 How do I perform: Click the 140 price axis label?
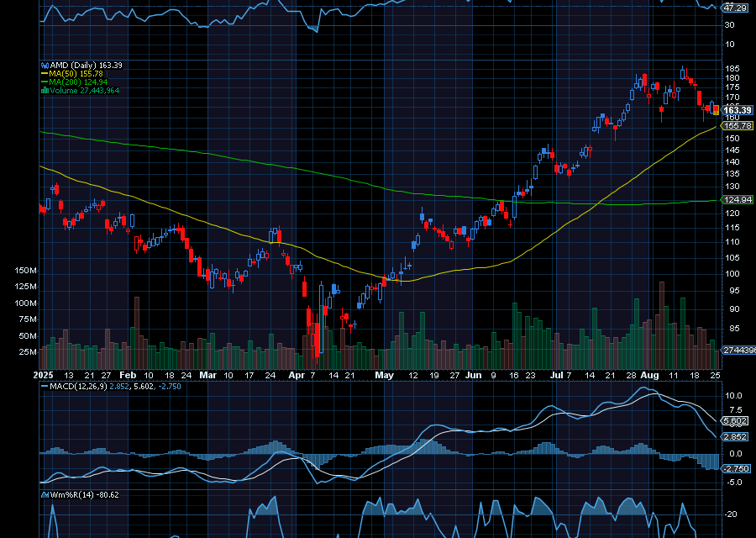pyautogui.click(x=732, y=162)
